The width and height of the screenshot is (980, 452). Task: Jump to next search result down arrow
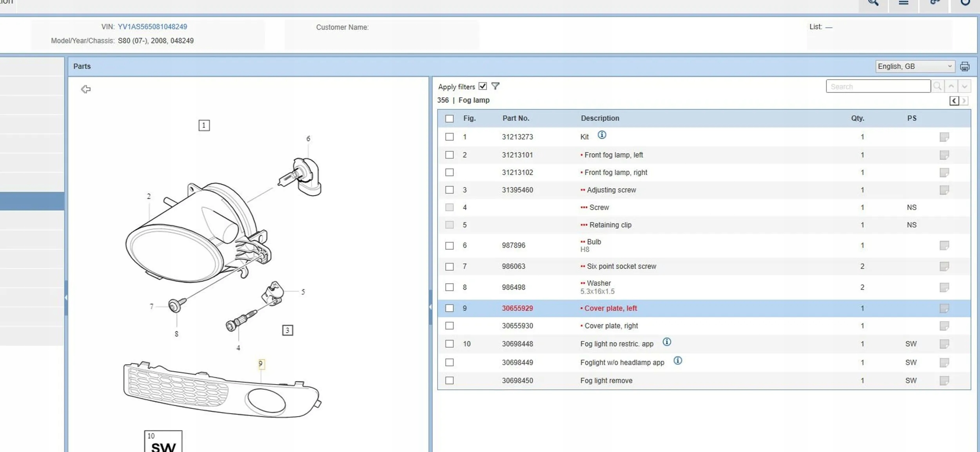(x=964, y=86)
